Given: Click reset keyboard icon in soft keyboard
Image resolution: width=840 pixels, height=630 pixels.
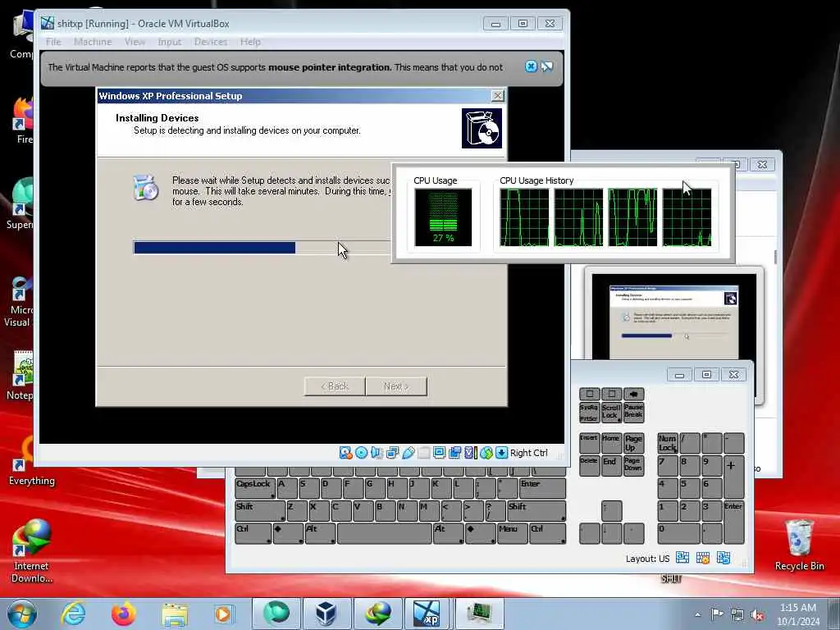Looking at the screenshot, I should coord(724,558).
